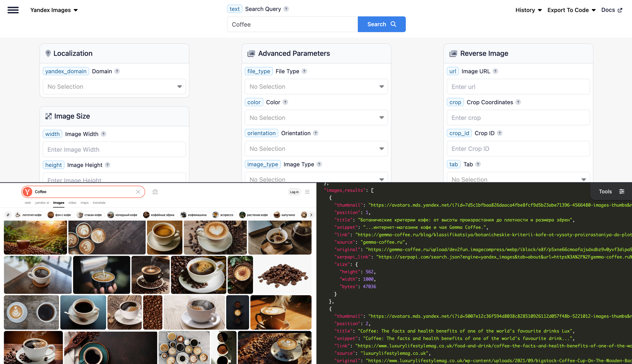632x364 pixels.
Task: Open the Image Type dropdown
Action: pyautogui.click(x=316, y=178)
